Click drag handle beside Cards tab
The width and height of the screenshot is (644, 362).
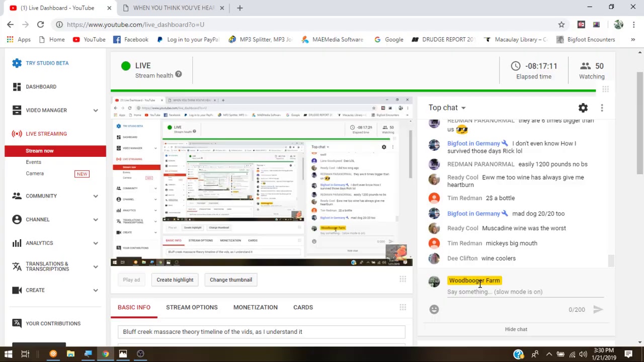(403, 307)
